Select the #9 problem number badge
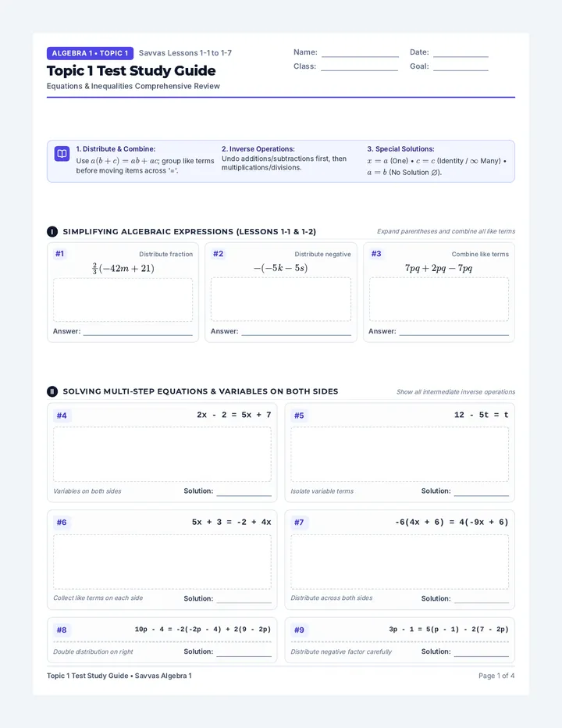 pyautogui.click(x=299, y=630)
